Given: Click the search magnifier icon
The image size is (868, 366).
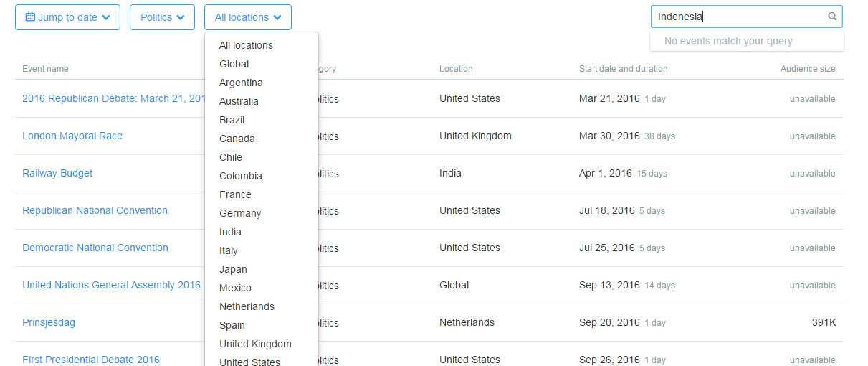Looking at the screenshot, I should tap(832, 17).
